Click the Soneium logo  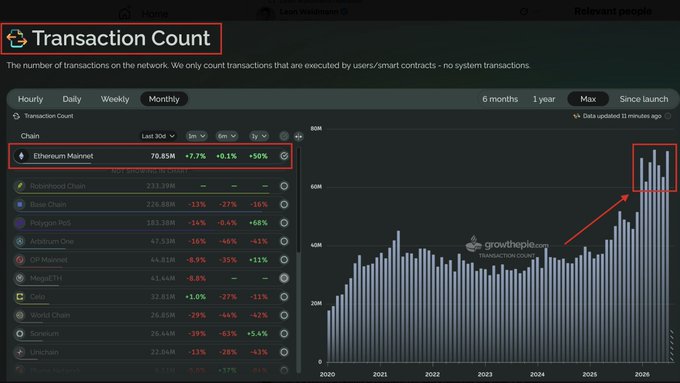pyautogui.click(x=20, y=334)
